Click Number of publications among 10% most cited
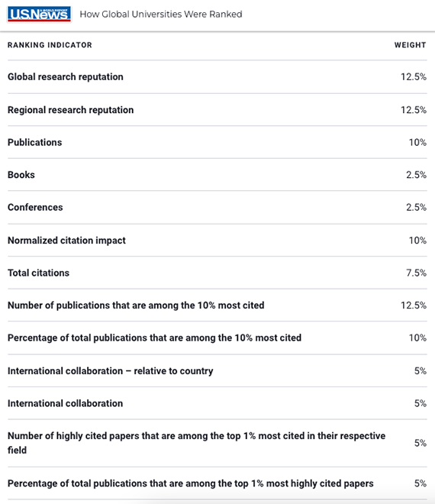Image resolution: width=435 pixels, height=504 pixels. (x=136, y=305)
